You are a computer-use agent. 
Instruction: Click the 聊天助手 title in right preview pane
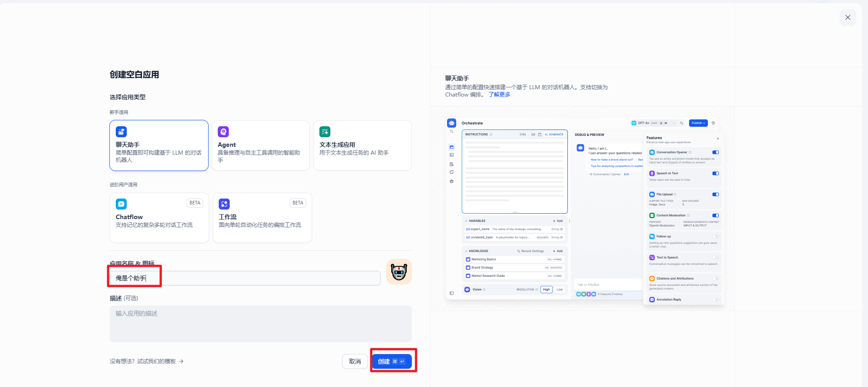click(x=457, y=79)
